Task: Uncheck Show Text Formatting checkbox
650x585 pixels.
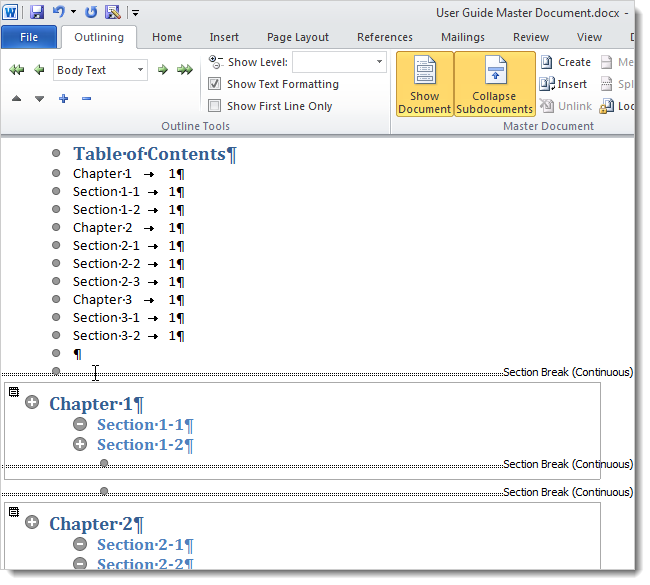Action: coord(215,84)
